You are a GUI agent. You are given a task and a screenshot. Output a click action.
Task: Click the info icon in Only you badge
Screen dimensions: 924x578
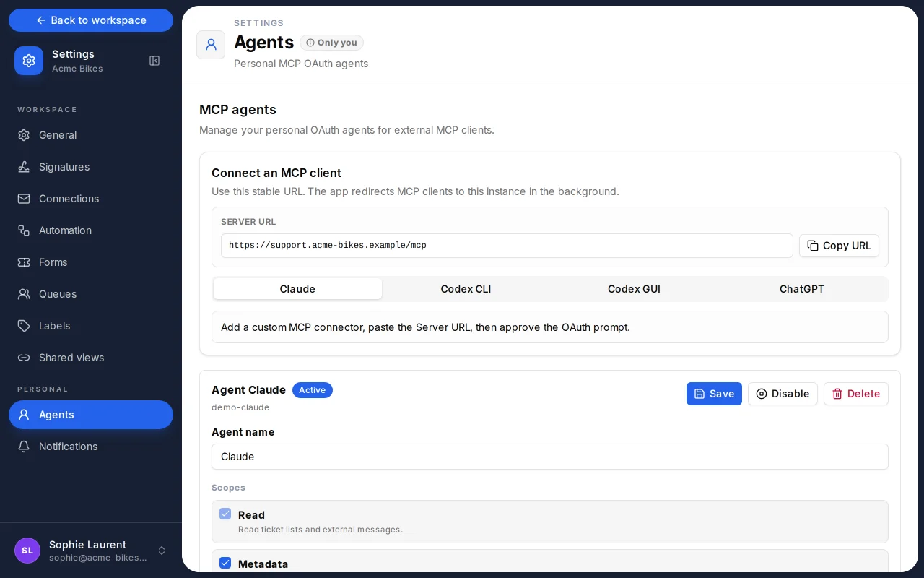coord(310,43)
